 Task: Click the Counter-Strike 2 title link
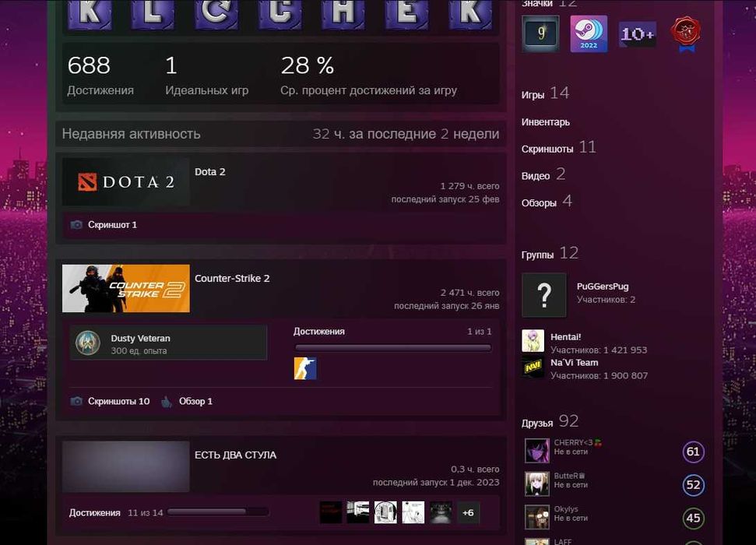(x=232, y=278)
